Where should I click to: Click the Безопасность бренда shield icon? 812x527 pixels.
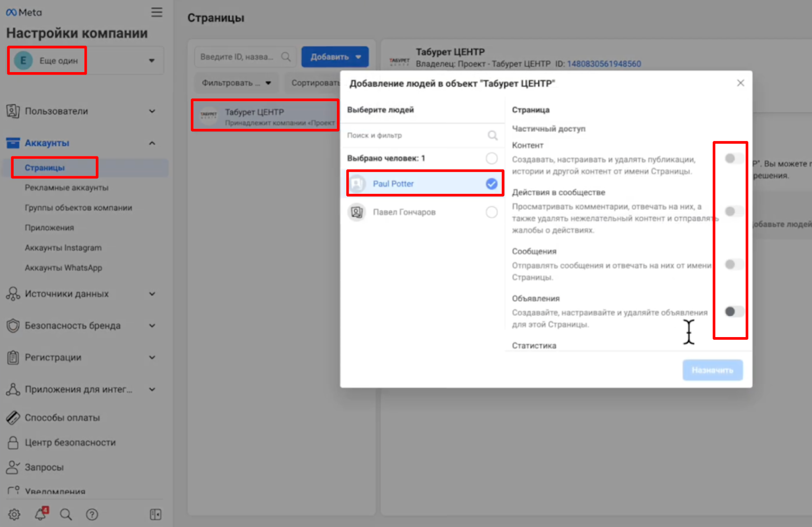pyautogui.click(x=13, y=325)
